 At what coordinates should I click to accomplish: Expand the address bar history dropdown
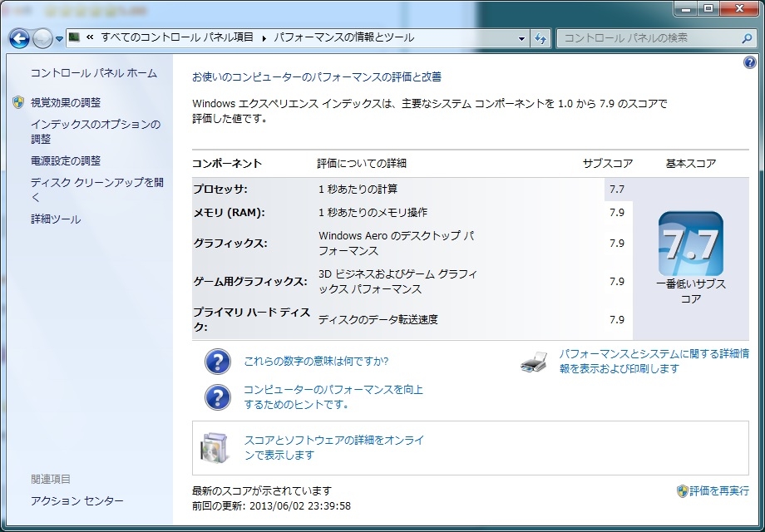pyautogui.click(x=521, y=38)
